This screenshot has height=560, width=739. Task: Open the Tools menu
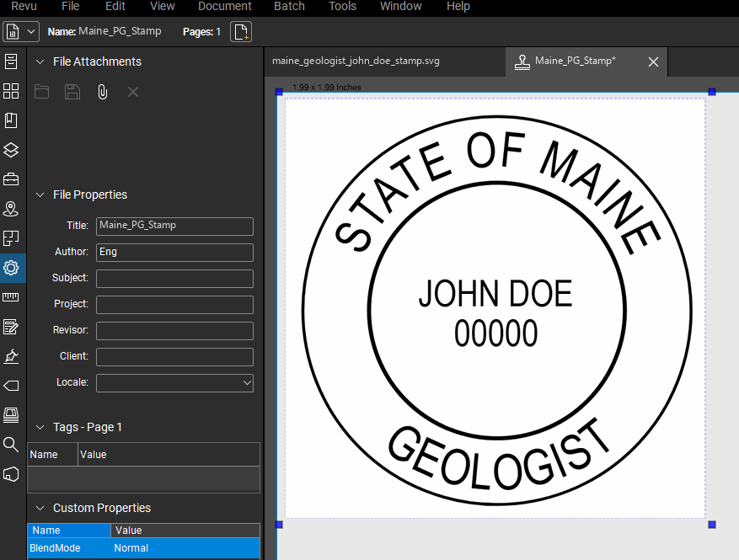pyautogui.click(x=342, y=6)
